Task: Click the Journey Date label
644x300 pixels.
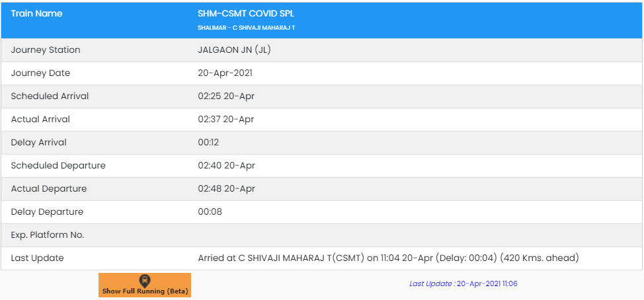Action: (x=40, y=73)
